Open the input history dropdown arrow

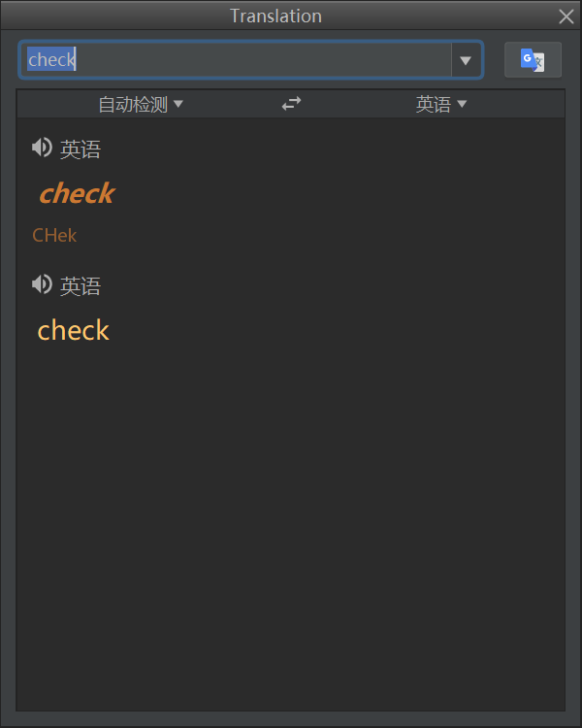click(466, 60)
